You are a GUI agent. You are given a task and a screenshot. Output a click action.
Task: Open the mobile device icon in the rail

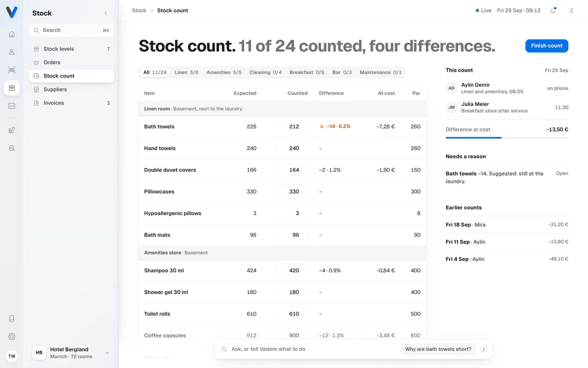pyautogui.click(x=12, y=318)
